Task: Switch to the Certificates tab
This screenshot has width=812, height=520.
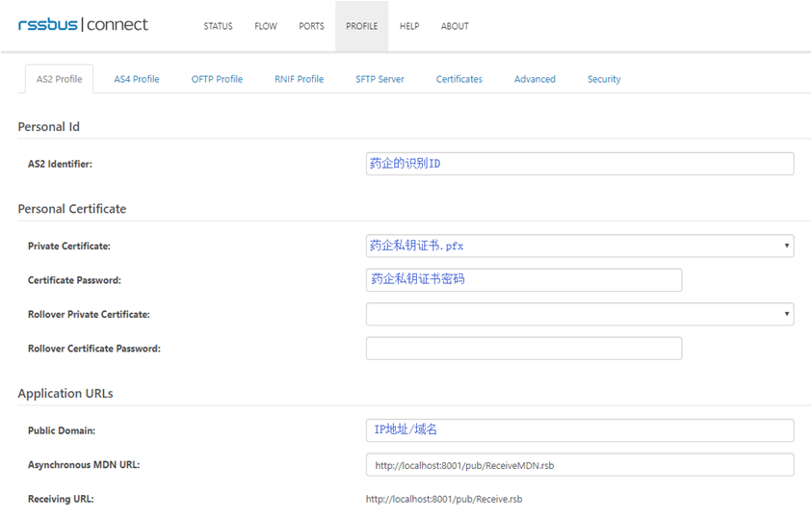Action: click(x=458, y=79)
